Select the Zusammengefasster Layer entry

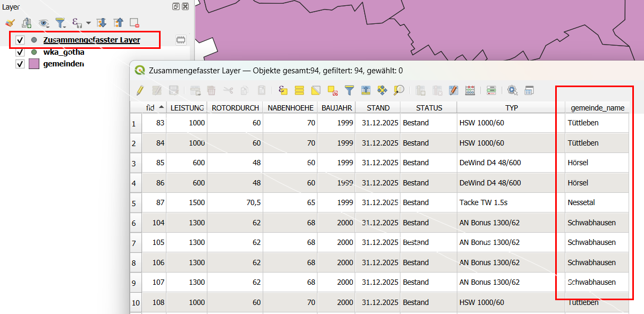pyautogui.click(x=91, y=40)
